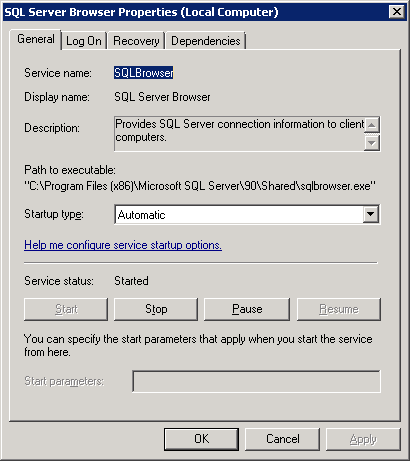This screenshot has height=461, width=410.
Task: Click the SQL Server Browser display name
Action: click(162, 97)
